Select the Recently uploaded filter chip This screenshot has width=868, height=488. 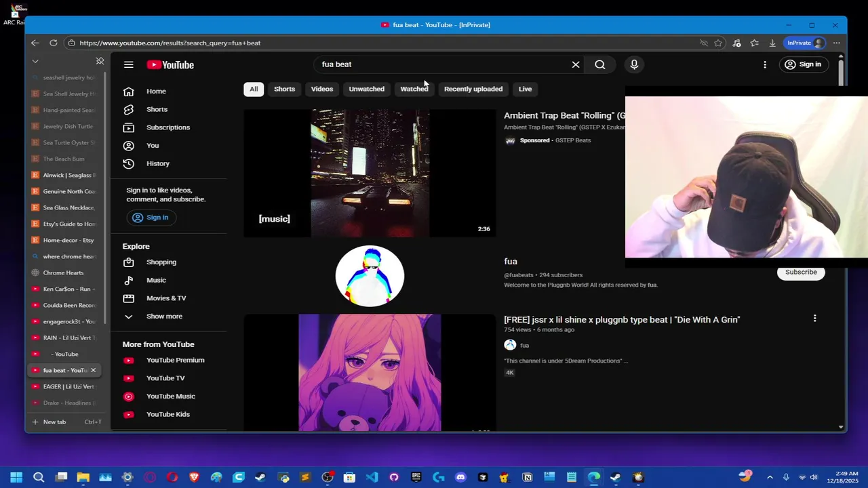[473, 89]
